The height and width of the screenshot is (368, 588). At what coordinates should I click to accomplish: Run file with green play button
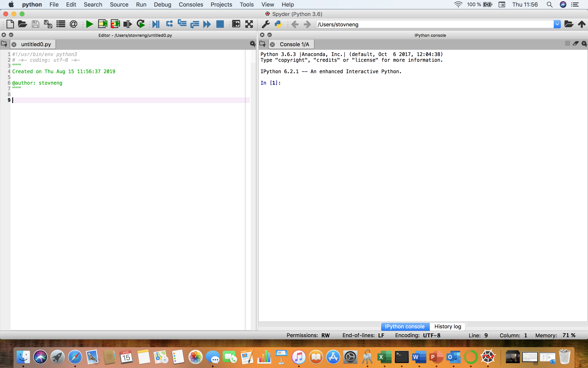[90, 24]
